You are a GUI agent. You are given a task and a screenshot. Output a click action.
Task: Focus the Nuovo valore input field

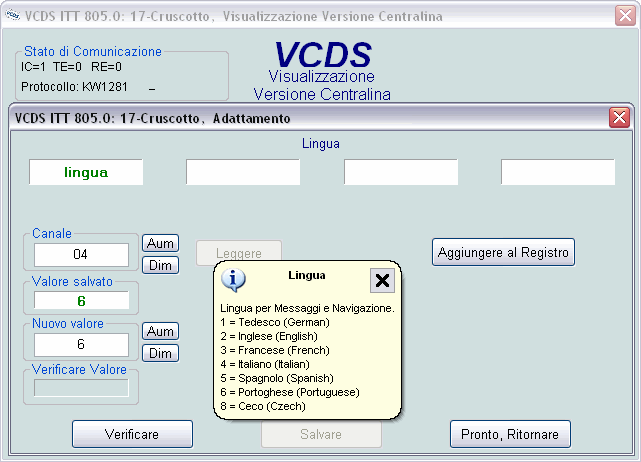tap(81, 345)
